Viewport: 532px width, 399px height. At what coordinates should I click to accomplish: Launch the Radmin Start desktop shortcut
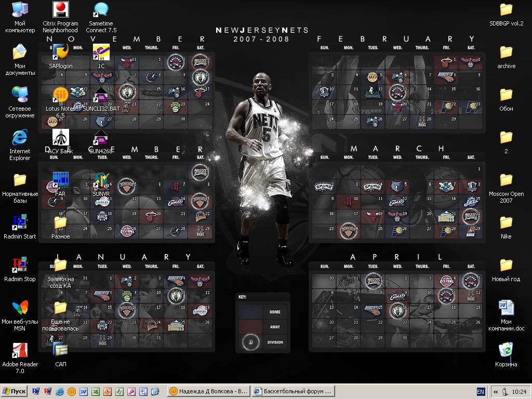pyautogui.click(x=20, y=227)
